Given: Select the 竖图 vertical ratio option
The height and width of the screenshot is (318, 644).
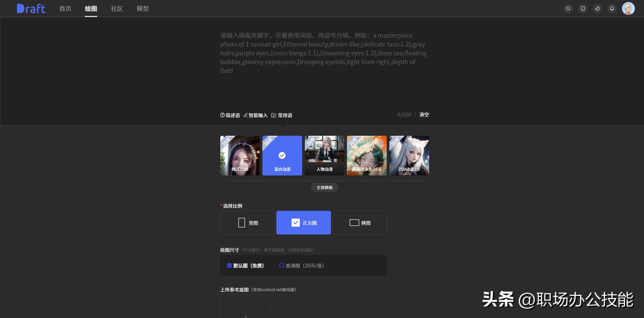Looking at the screenshot, I should point(247,223).
